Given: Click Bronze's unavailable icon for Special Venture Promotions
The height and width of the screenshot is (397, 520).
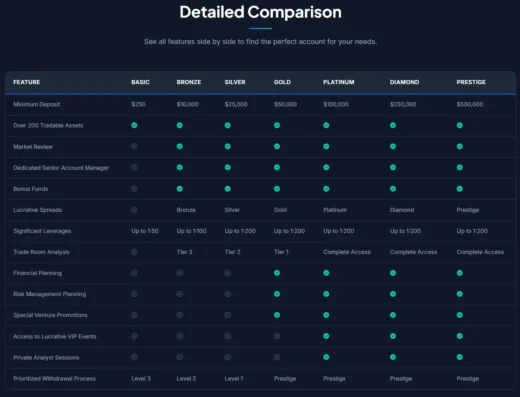Looking at the screenshot, I should pyautogui.click(x=180, y=315).
